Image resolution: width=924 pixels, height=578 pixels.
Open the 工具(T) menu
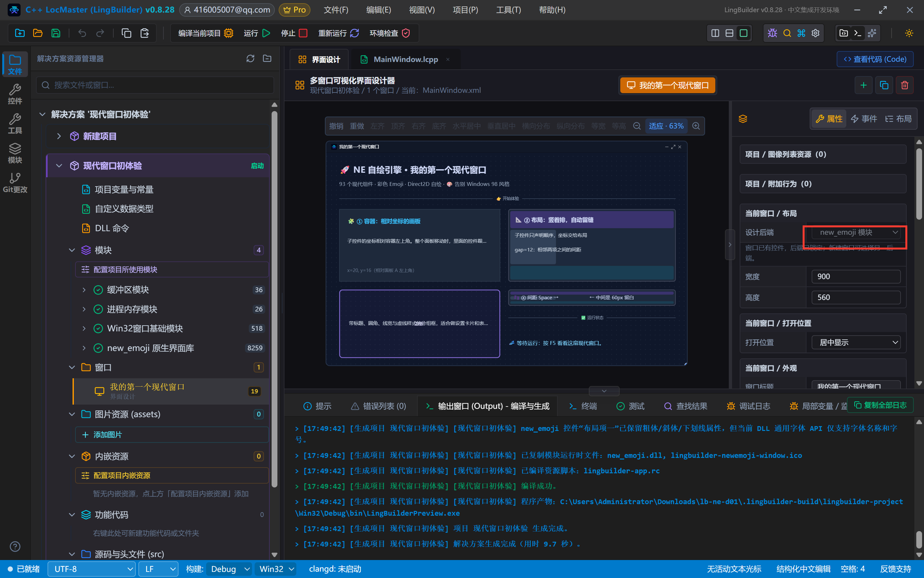(x=508, y=10)
